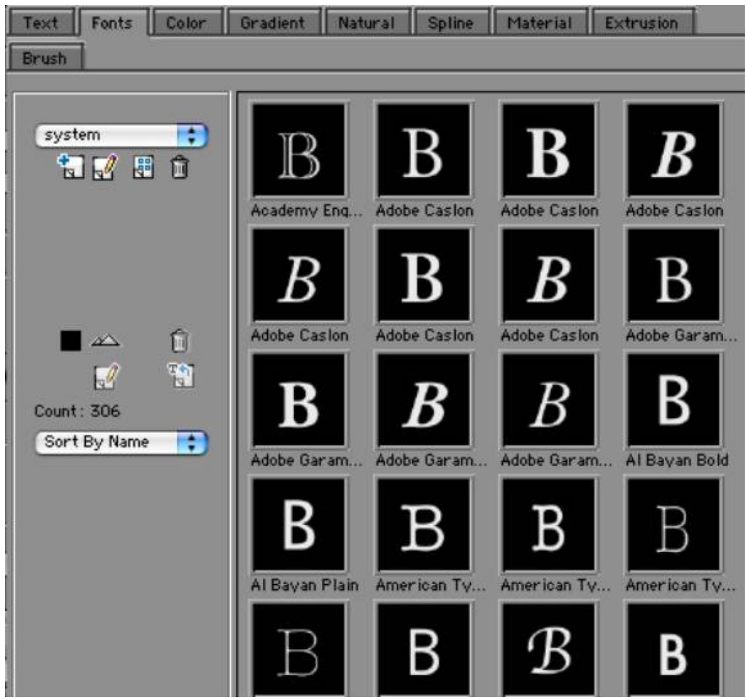This screenshot has width=746, height=700.
Task: Switch to the Gradient tab
Action: coord(273,23)
